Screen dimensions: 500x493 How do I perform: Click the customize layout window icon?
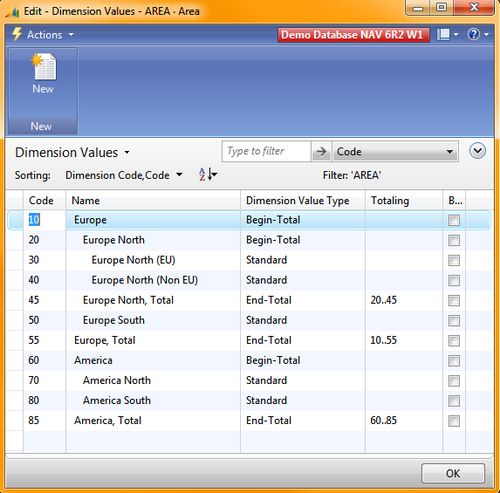443,34
